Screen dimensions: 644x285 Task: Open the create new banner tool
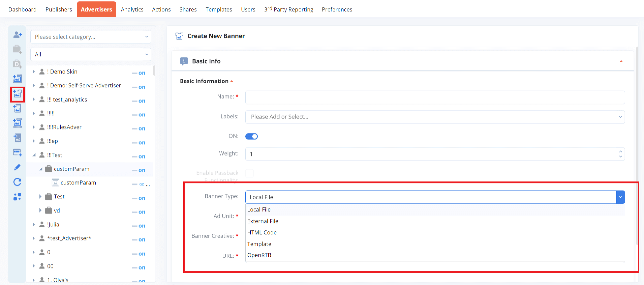click(x=17, y=94)
